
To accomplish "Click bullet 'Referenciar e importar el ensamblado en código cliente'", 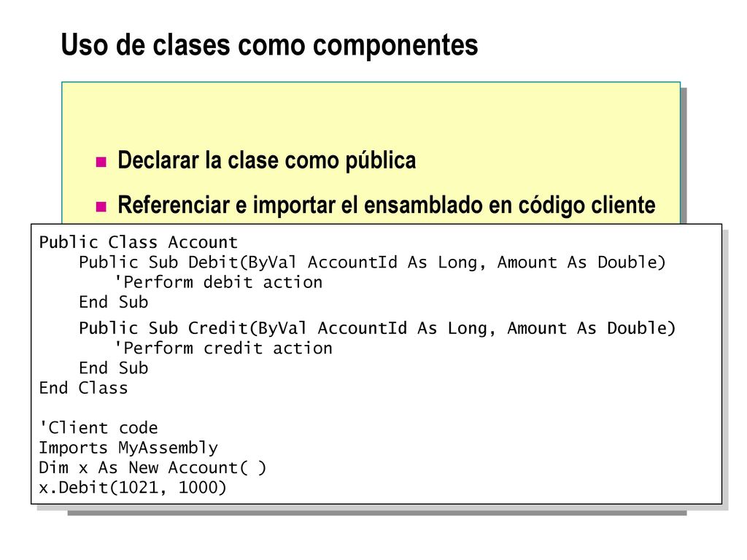I will pyautogui.click(x=387, y=205).
